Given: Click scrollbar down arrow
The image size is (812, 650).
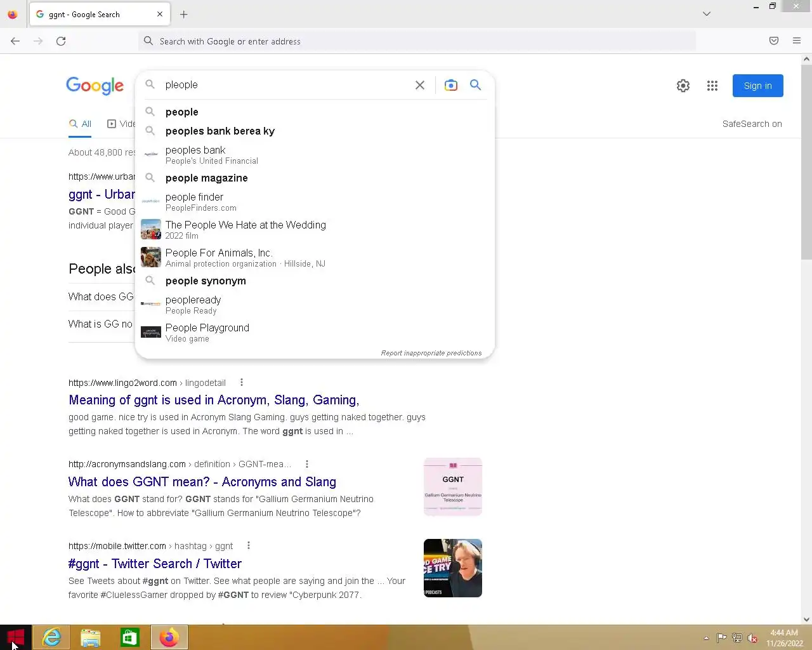Looking at the screenshot, I should (806, 620).
